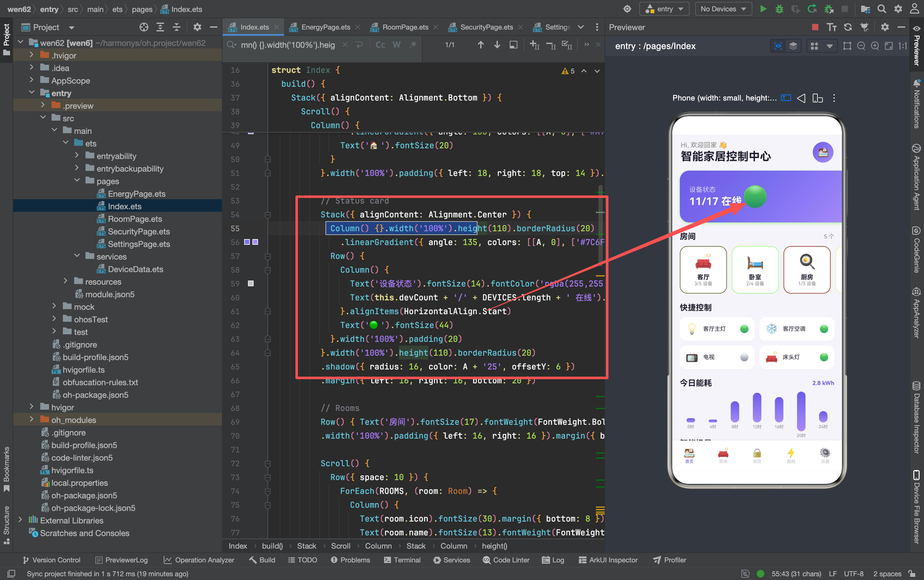Collapse the pages folder
The width and height of the screenshot is (924, 580).
click(77, 181)
